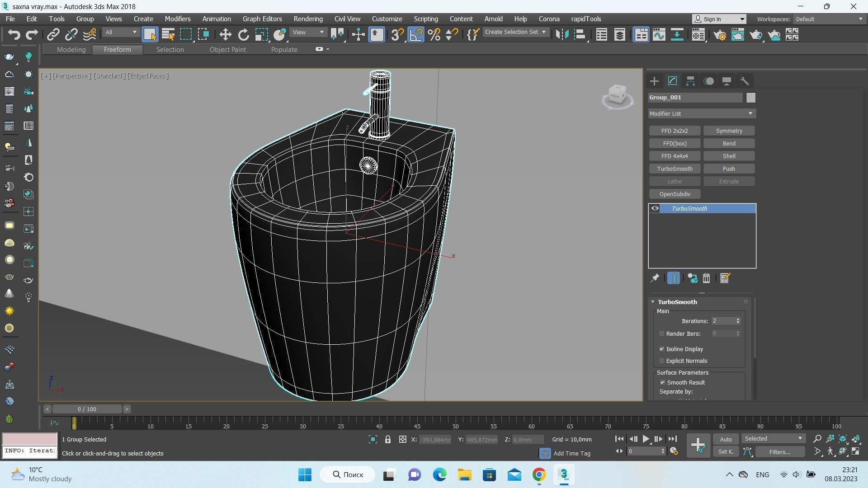Screen dimensions: 868x488
Task: Click Remove modifier trash icon
Action: pyautogui.click(x=706, y=278)
